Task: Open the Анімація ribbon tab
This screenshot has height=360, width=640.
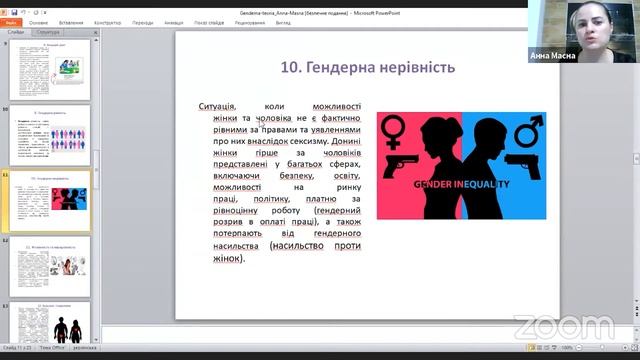Action: point(174,23)
